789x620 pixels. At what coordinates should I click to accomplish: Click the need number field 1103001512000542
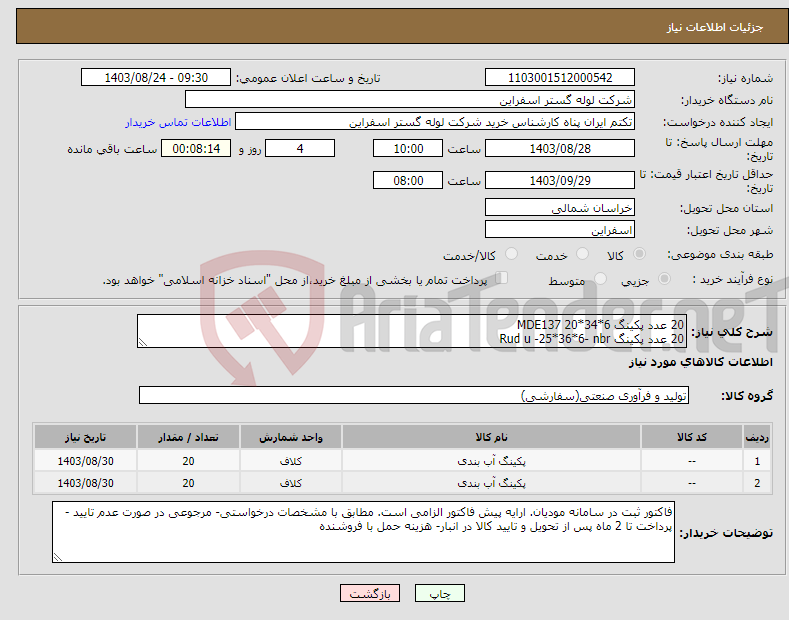click(x=560, y=78)
